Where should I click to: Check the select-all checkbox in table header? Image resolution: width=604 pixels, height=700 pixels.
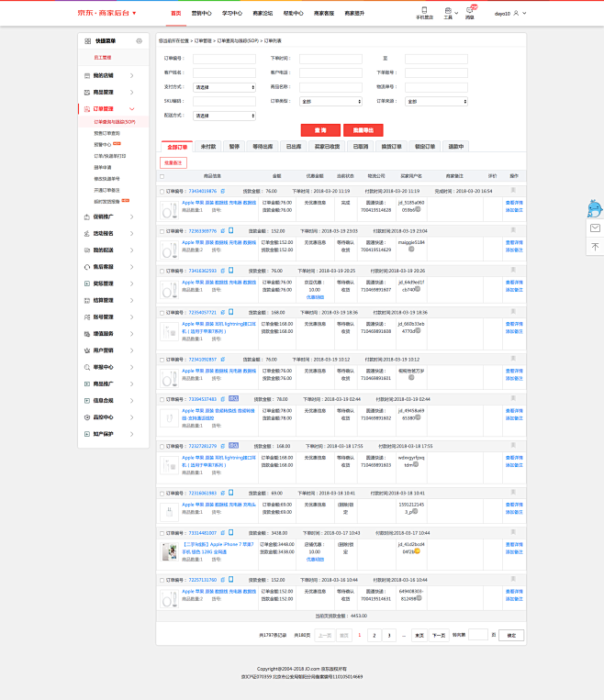162,175
